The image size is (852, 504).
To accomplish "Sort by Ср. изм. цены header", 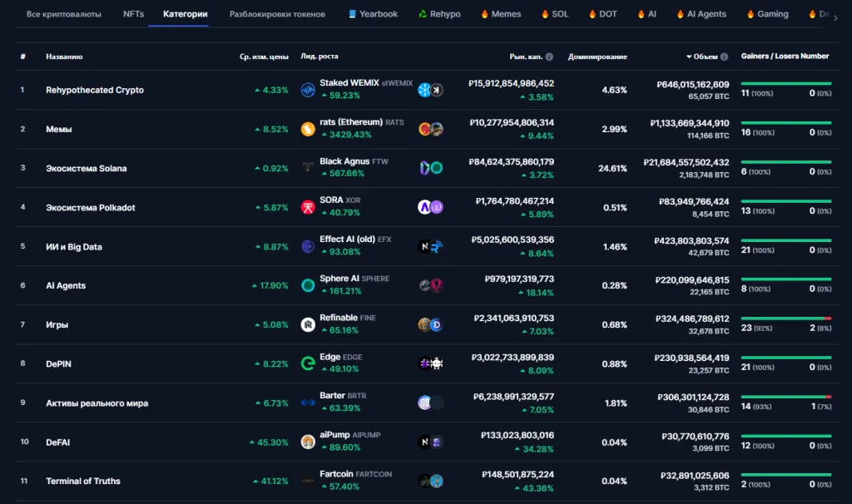I will point(264,57).
